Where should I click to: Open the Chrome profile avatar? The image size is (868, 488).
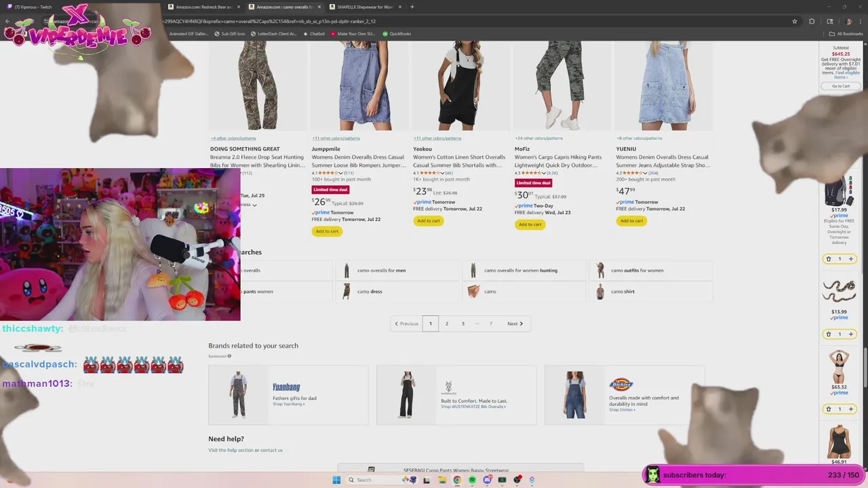849,21
